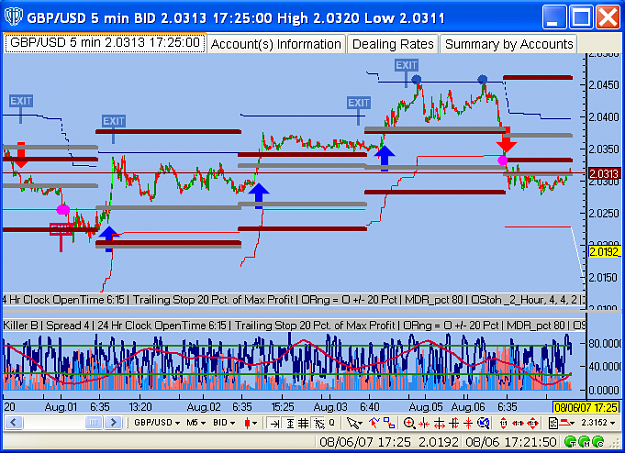This screenshot has height=453, width=625.
Task: Click current price label 2.0313 on axis
Action: tap(604, 174)
